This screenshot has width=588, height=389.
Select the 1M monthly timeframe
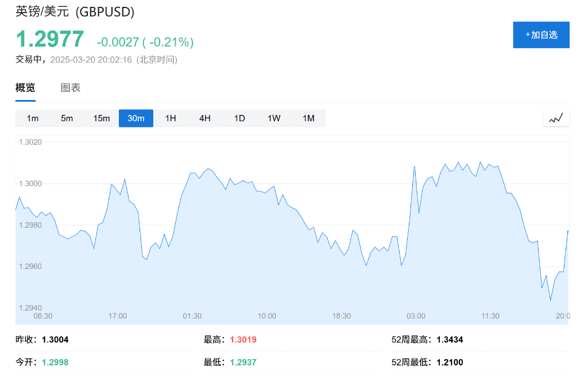tap(308, 118)
